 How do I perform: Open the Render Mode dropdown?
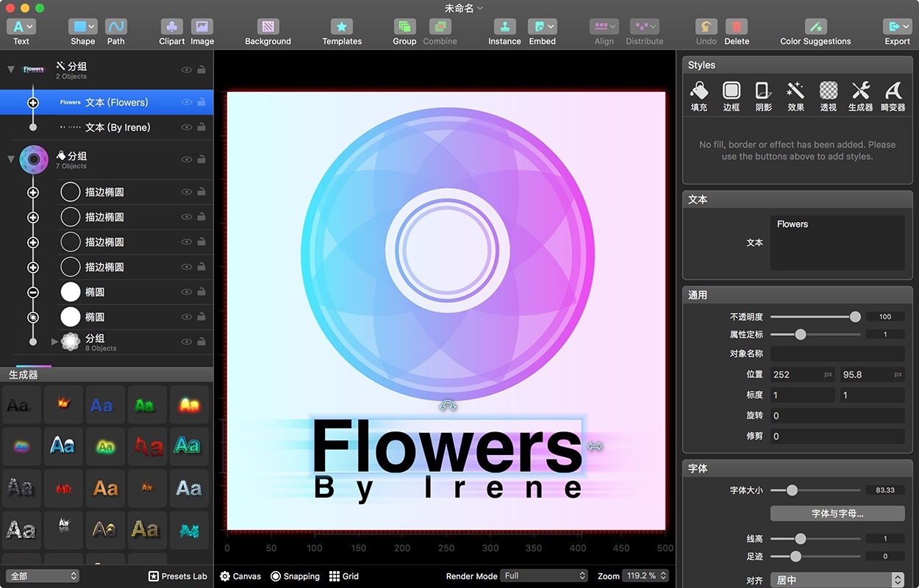[544, 576]
